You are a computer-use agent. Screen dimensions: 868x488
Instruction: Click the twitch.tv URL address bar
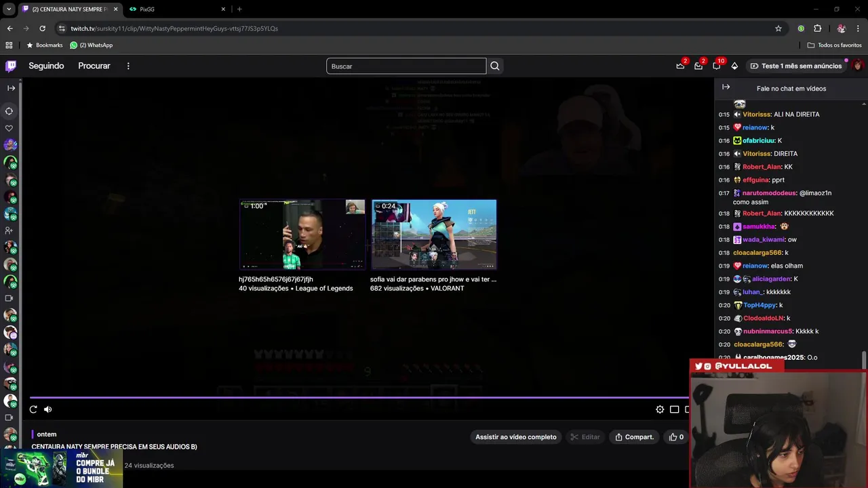[x=174, y=28]
